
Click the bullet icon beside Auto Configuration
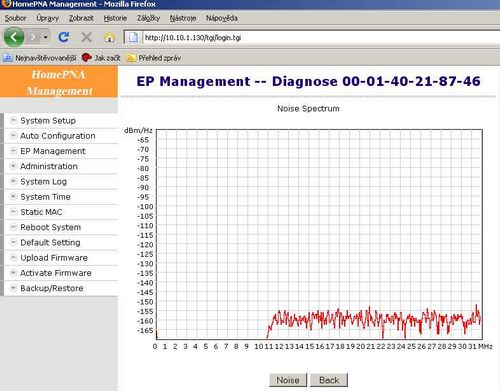[x=13, y=135]
